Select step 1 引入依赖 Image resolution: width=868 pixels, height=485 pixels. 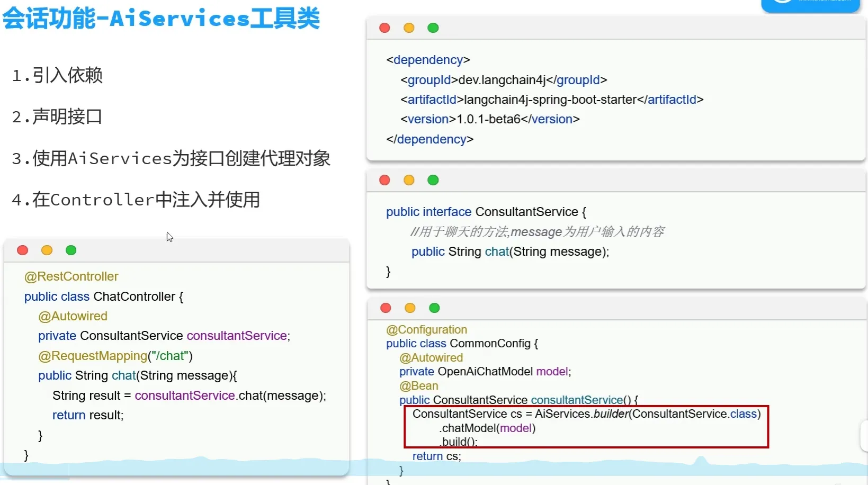point(57,75)
